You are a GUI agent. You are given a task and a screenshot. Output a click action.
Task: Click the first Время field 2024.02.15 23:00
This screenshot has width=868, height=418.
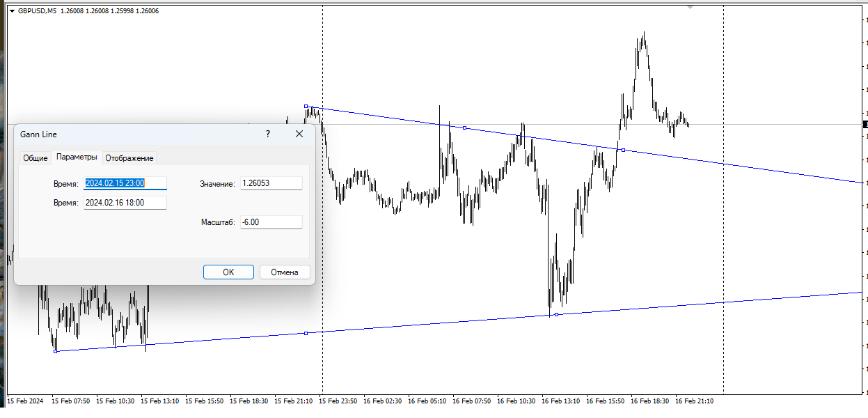coord(125,183)
